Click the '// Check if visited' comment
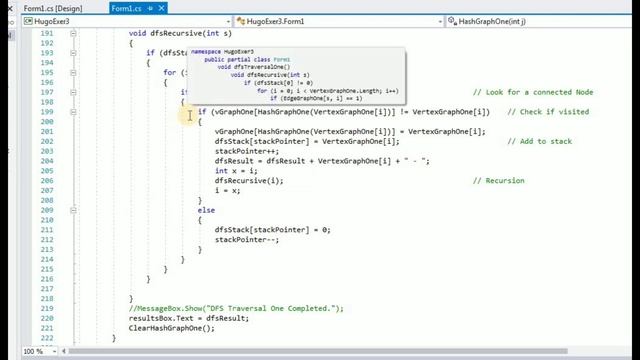The width and height of the screenshot is (640, 360). coord(548,112)
